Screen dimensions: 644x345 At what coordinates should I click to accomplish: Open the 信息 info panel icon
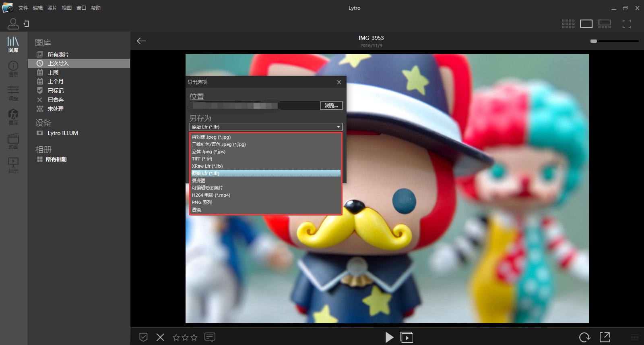tap(13, 68)
